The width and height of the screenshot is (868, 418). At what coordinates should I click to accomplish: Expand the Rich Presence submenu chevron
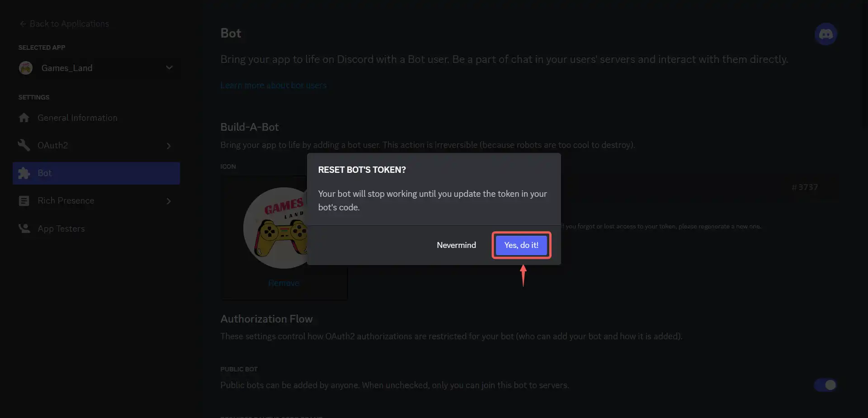pos(169,201)
